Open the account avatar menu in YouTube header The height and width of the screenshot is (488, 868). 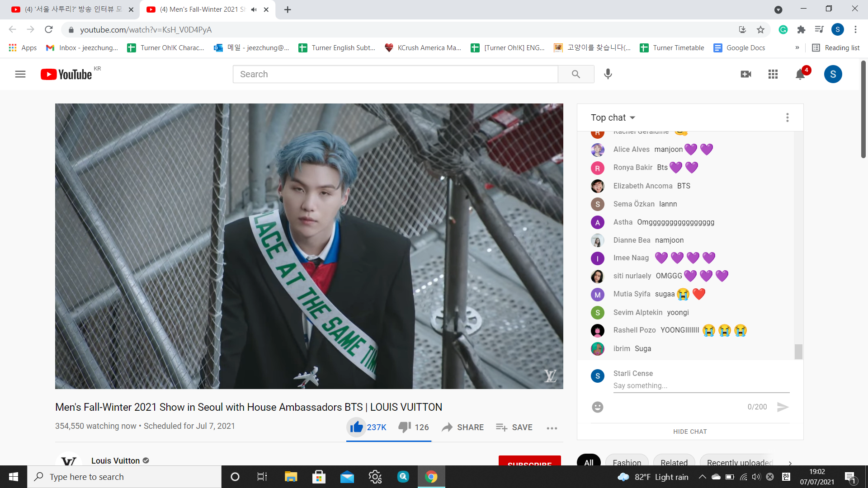tap(833, 74)
